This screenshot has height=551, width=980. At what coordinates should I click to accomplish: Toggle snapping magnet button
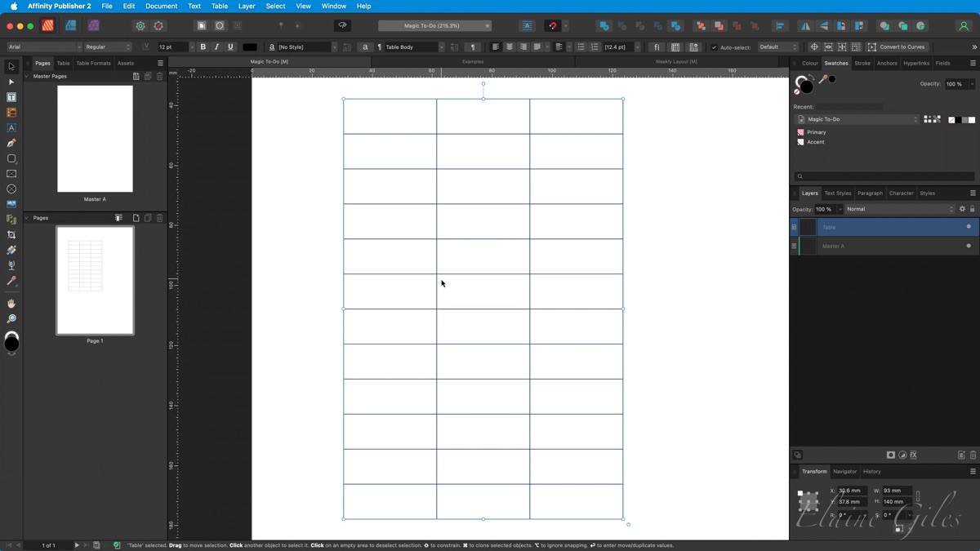(552, 26)
